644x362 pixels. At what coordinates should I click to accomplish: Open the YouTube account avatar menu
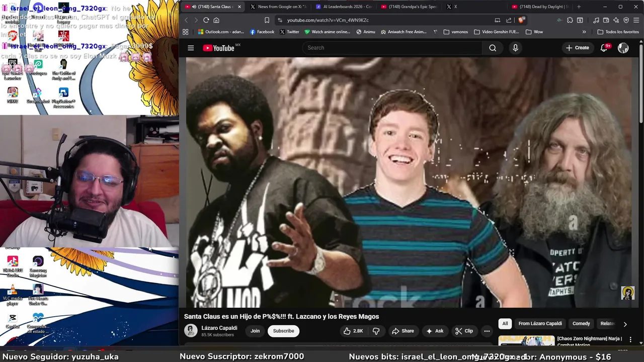pos(623,48)
